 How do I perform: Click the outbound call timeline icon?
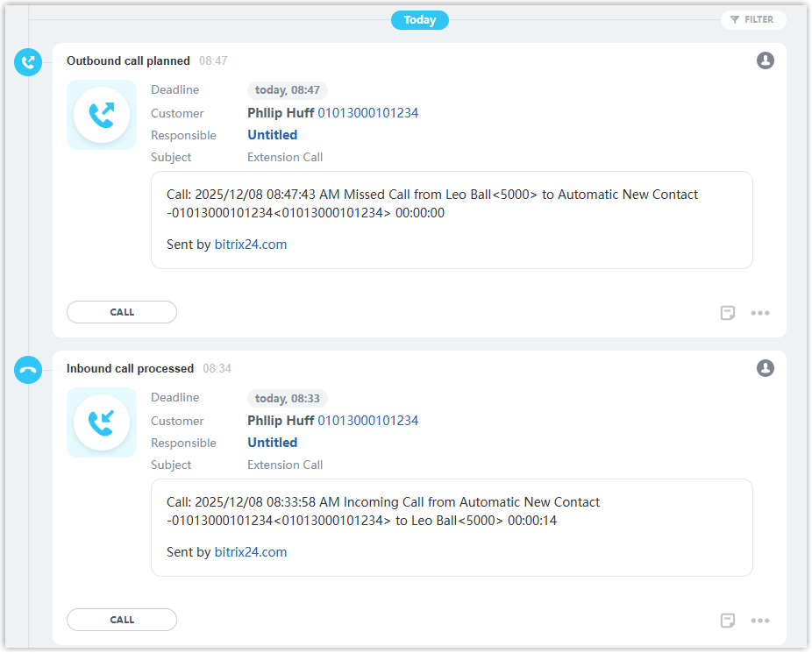pyautogui.click(x=28, y=62)
